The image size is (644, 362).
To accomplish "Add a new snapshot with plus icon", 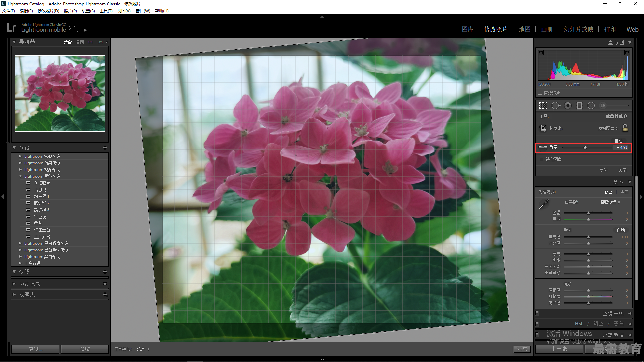I will click(105, 272).
